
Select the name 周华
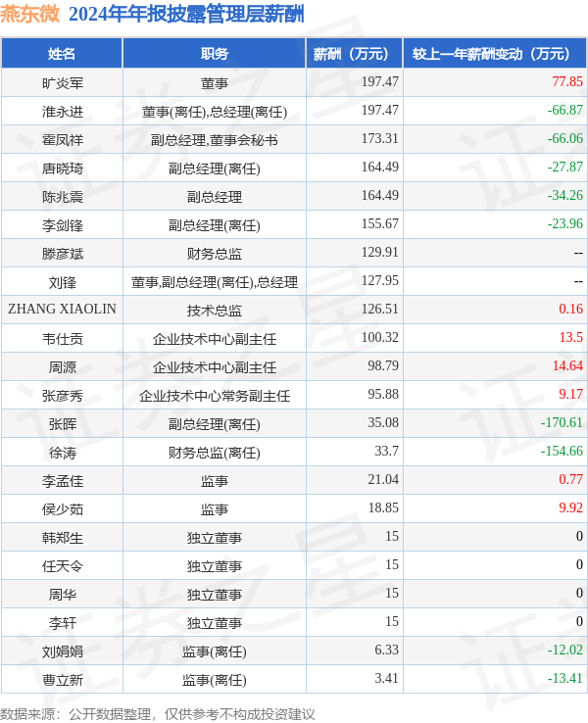pos(63,595)
